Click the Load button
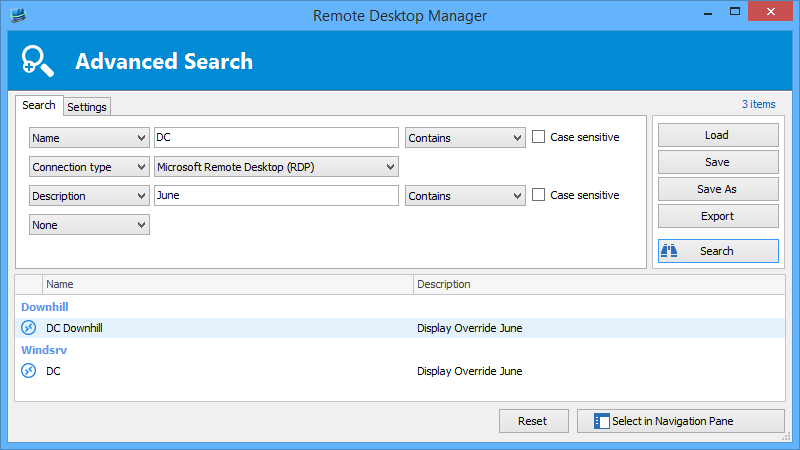800x450 pixels. (x=718, y=135)
